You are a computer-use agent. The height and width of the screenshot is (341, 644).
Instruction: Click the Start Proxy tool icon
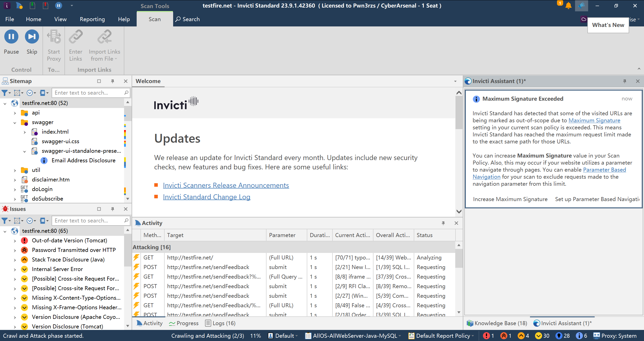tap(54, 37)
